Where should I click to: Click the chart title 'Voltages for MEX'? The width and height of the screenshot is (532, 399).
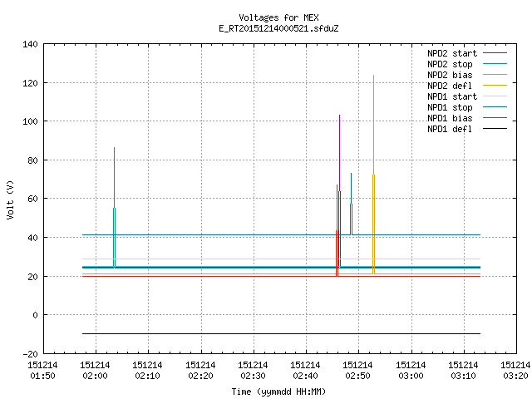pyautogui.click(x=278, y=17)
